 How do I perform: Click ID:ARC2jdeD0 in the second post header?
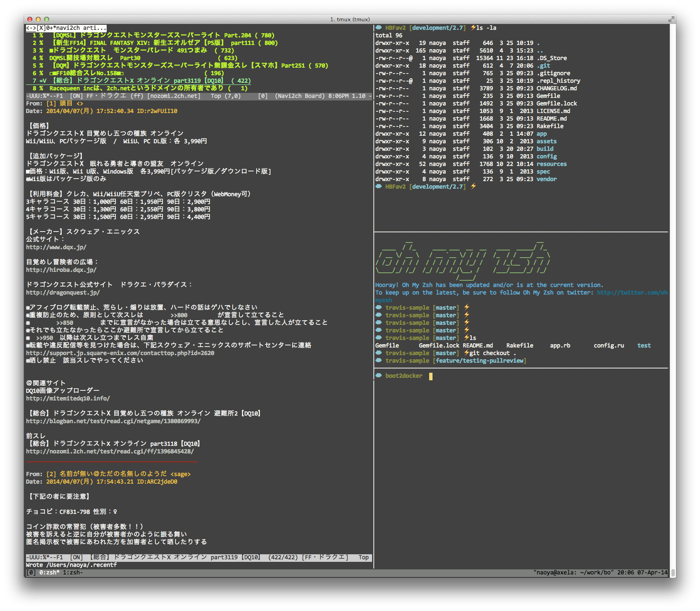(157, 482)
